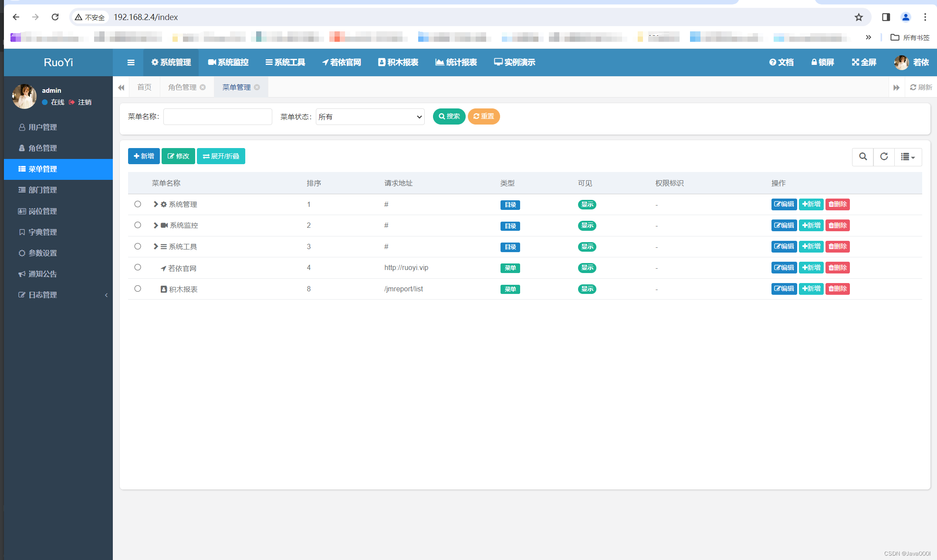The width and height of the screenshot is (937, 560).
Task: Open 实例演示 top menu
Action: 514,62
